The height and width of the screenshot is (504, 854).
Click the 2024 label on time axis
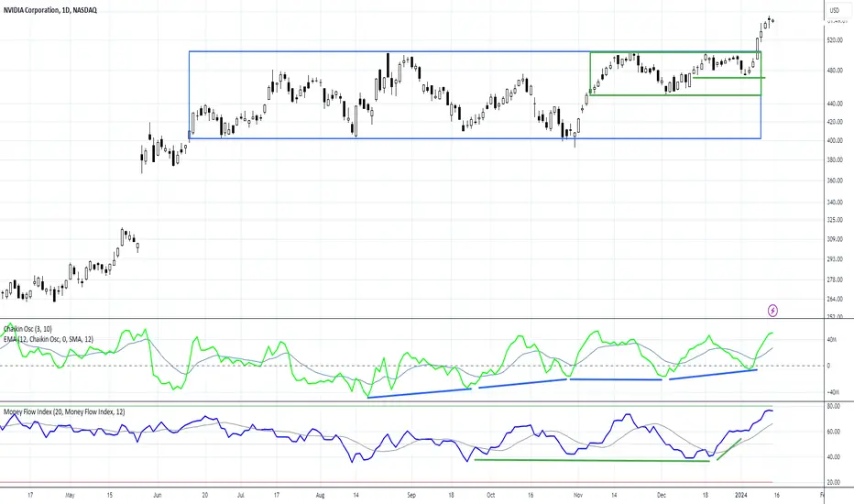740,495
